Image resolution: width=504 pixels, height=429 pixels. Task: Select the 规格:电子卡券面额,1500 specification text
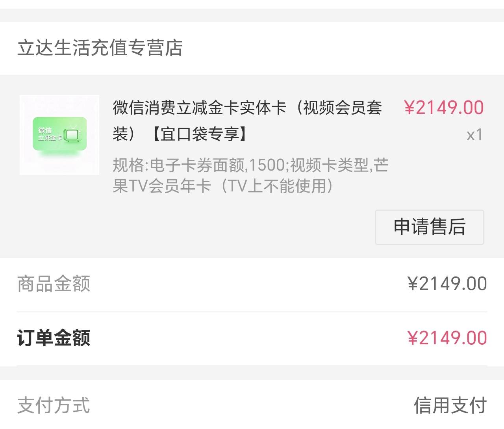click(x=199, y=165)
